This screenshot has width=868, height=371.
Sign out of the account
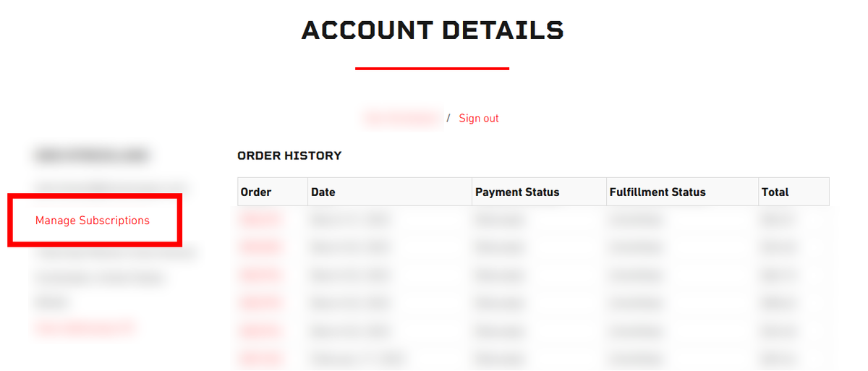[479, 118]
